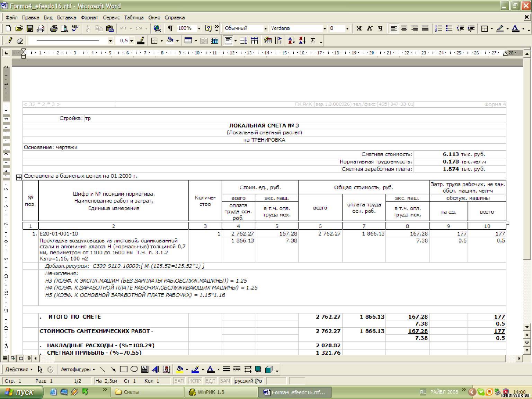Click the Draw Table pencil icon
This screenshot has width=532, height=399.
[x=9, y=41]
